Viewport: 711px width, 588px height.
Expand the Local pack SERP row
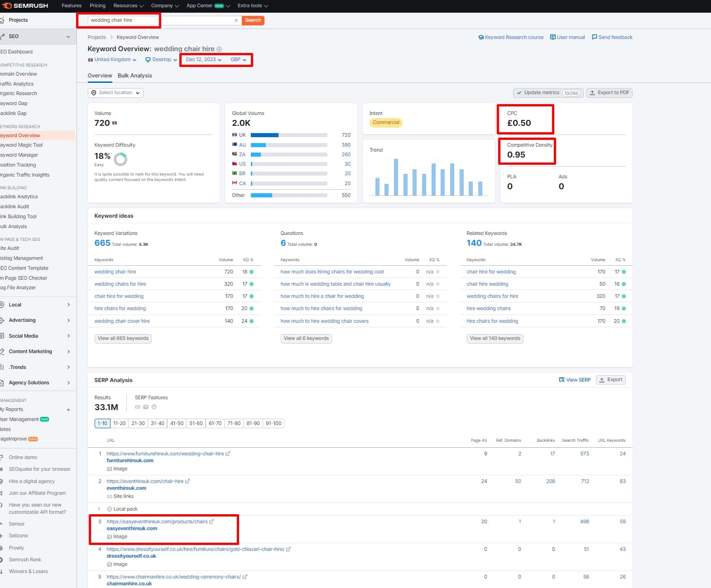[99, 509]
